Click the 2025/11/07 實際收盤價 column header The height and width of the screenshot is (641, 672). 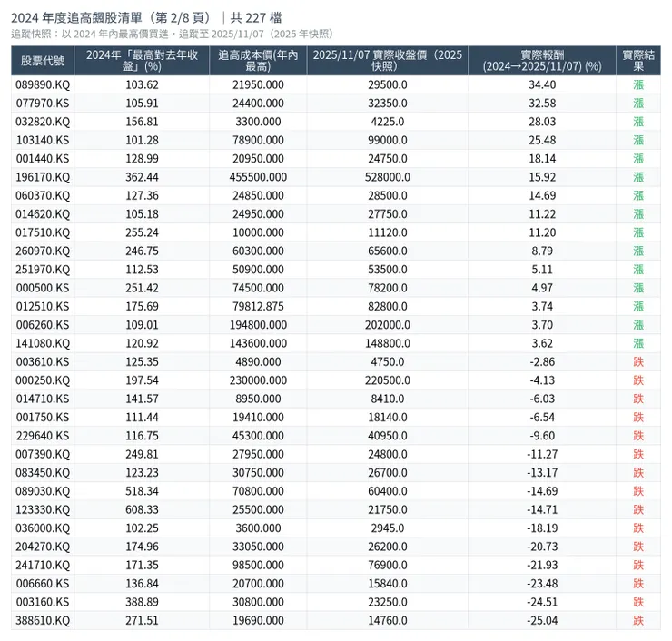point(388,61)
